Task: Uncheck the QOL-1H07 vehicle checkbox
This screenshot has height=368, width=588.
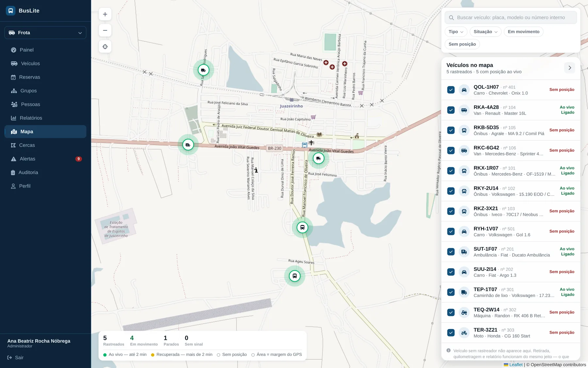Action: [451, 90]
